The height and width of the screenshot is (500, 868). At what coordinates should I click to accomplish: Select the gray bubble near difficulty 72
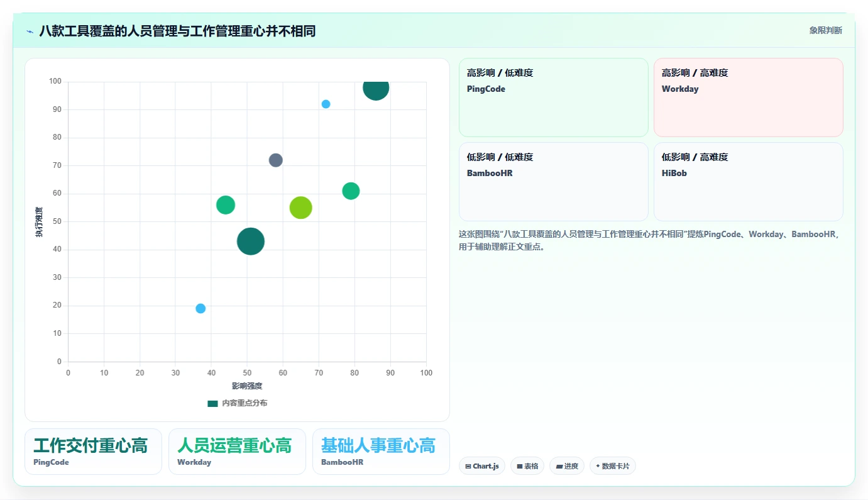[x=276, y=160]
